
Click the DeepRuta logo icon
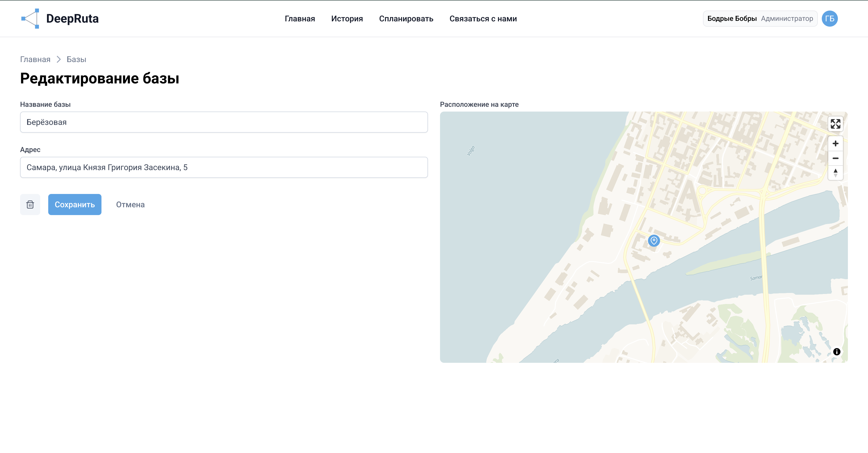pyautogui.click(x=30, y=19)
